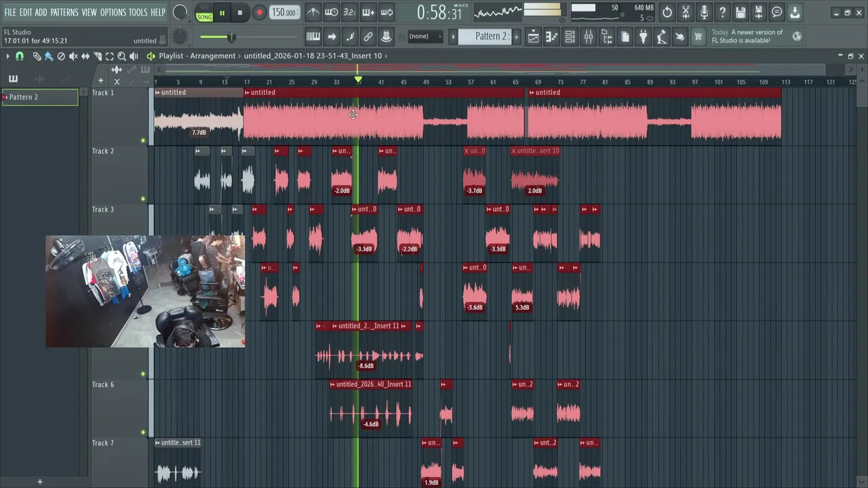Screen dimensions: 868x488
Task: Toggle the Playlist snap magnet
Action: 20,56
